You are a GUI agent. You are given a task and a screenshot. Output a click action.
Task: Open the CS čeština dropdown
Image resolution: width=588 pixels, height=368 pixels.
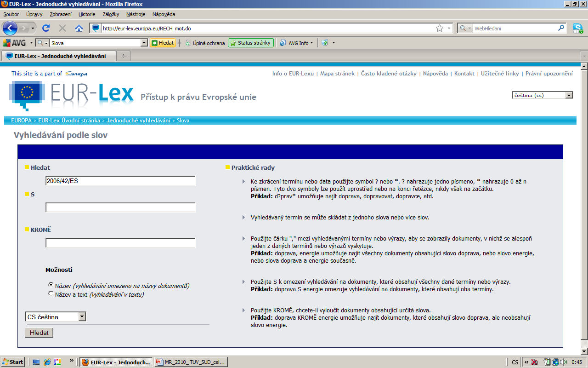[56, 316]
